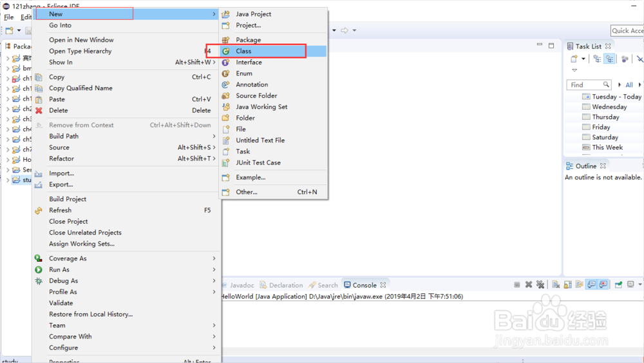Open the Build Path submenu
The height and width of the screenshot is (363, 644).
[x=127, y=136]
